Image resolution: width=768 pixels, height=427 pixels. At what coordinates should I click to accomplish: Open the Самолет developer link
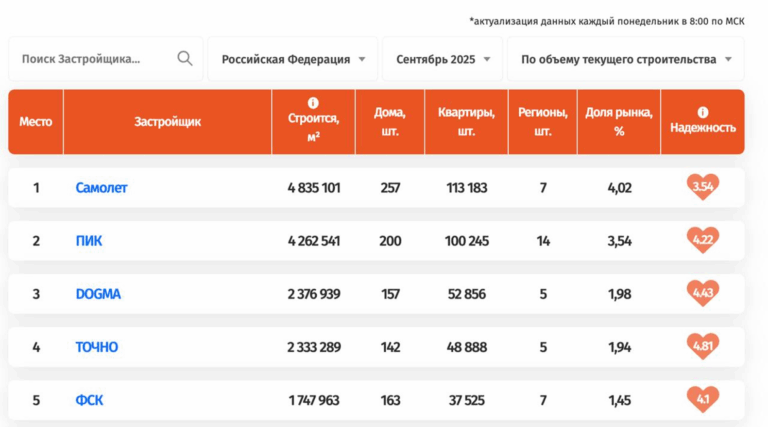tap(102, 188)
